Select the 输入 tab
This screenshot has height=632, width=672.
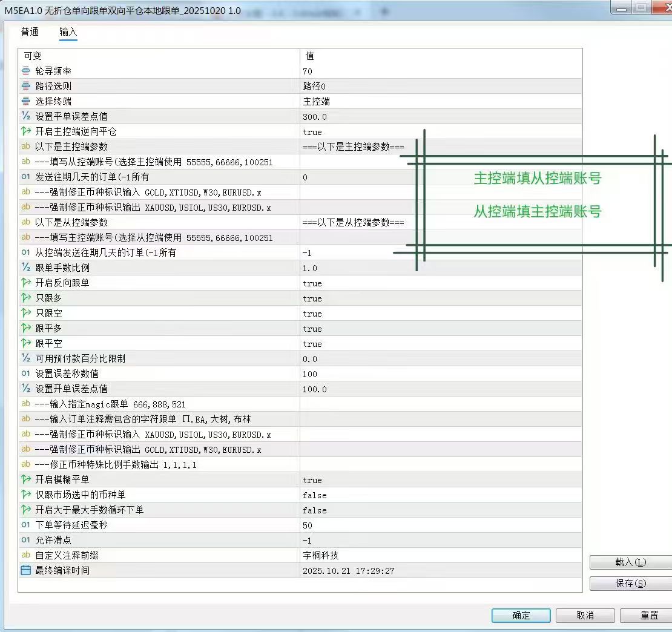(68, 33)
